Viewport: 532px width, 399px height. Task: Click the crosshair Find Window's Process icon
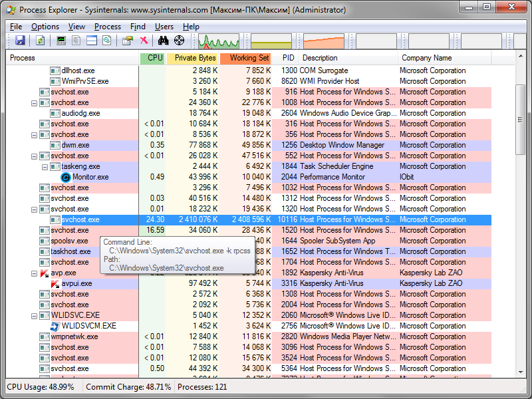pos(180,41)
